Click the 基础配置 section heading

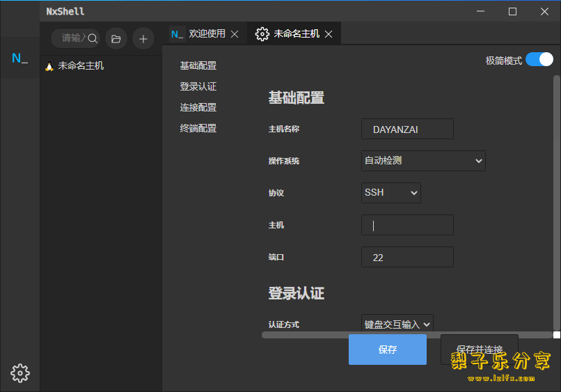pos(297,97)
